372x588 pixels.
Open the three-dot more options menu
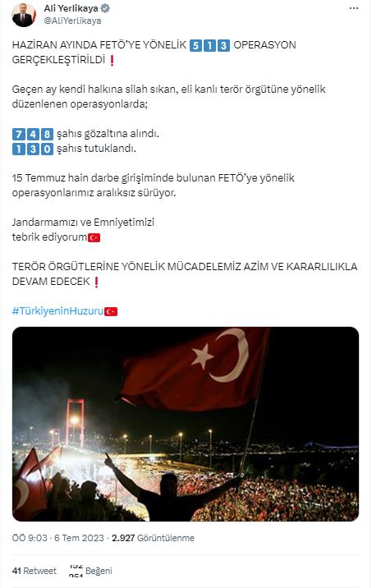tap(354, 8)
